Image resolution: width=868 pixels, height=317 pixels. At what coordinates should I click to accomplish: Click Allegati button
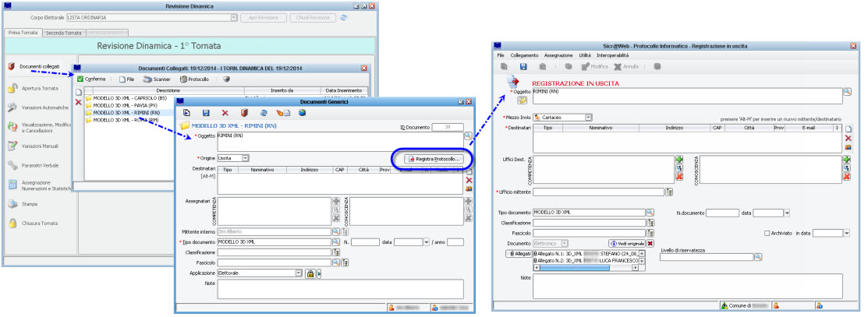[519, 253]
